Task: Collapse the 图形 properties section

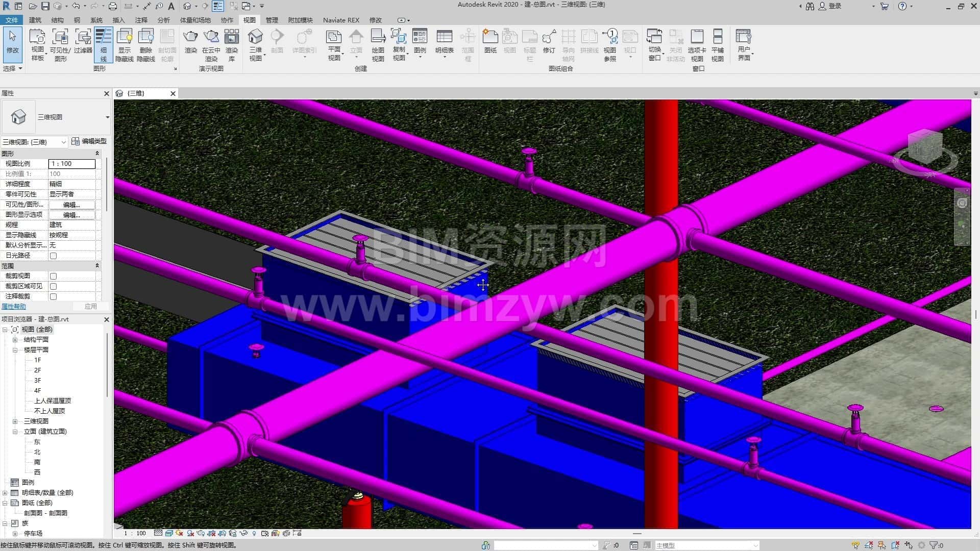Action: click(97, 154)
